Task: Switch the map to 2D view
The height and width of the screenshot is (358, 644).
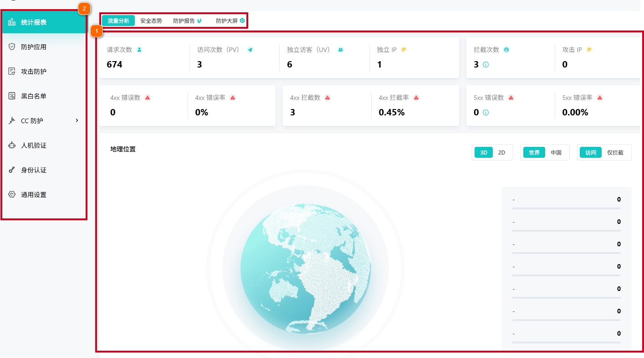Action: pos(501,153)
